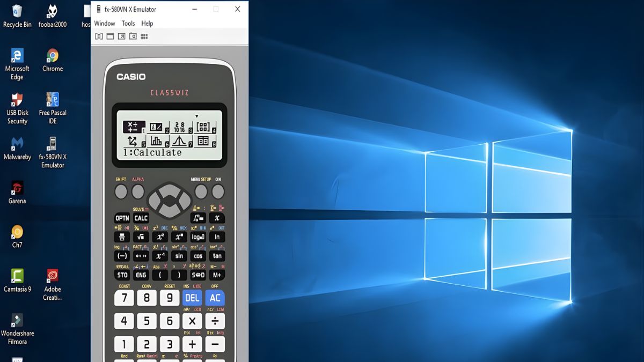Click the first toolbar icon below Window menu
Viewport: 644px width, 362px height.
(x=99, y=36)
